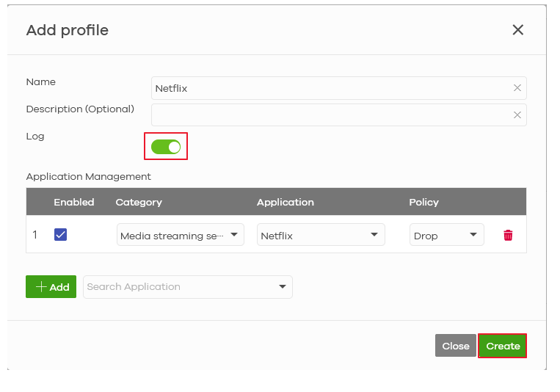Click the Search Application placeholder text
560x392 pixels.
pos(134,287)
